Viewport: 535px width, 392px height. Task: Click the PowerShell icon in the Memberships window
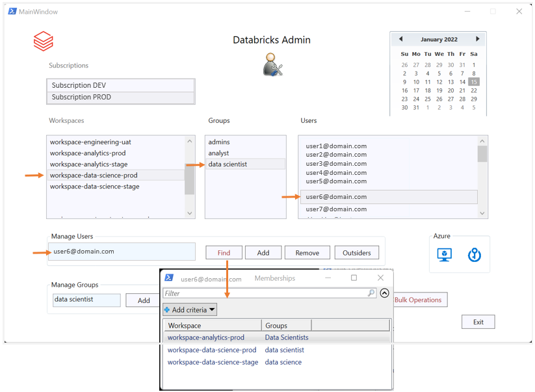pos(168,278)
